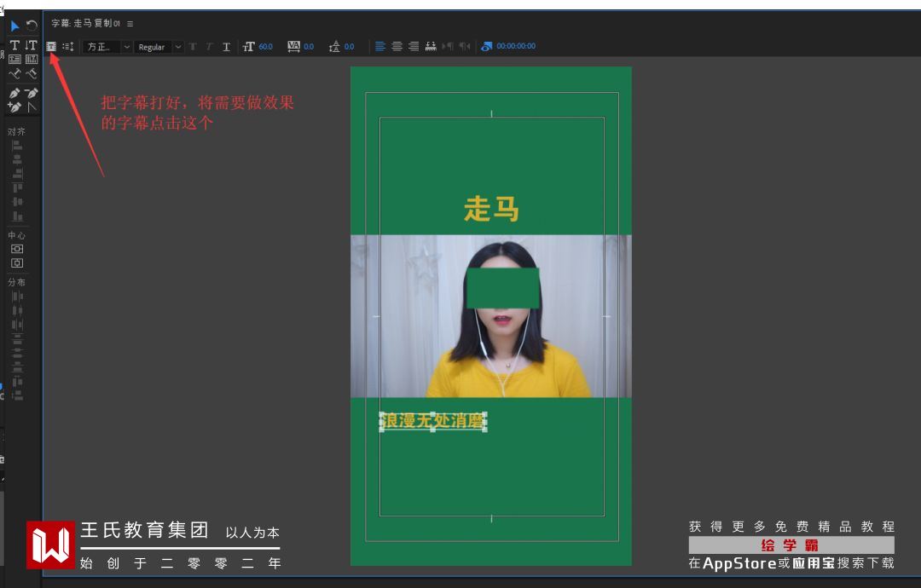Select the Selection arrow tool

[x=14, y=26]
